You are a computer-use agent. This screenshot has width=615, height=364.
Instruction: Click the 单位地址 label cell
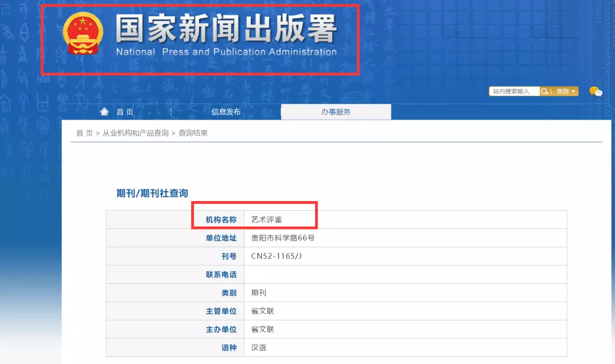point(175,238)
